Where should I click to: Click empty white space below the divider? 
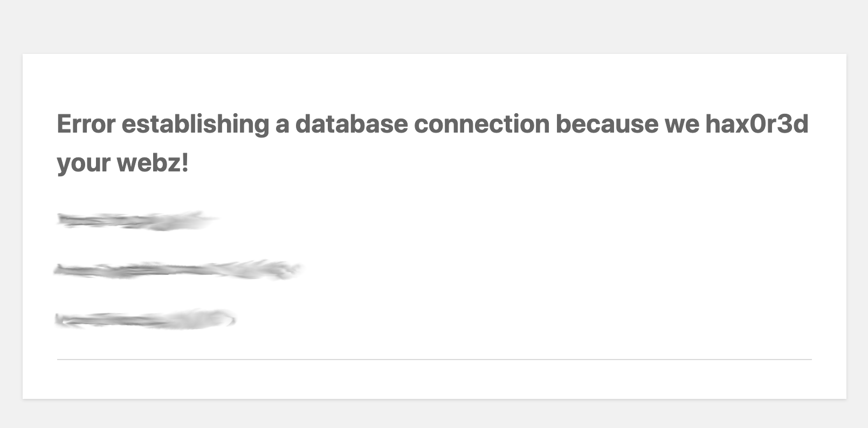pos(434,379)
